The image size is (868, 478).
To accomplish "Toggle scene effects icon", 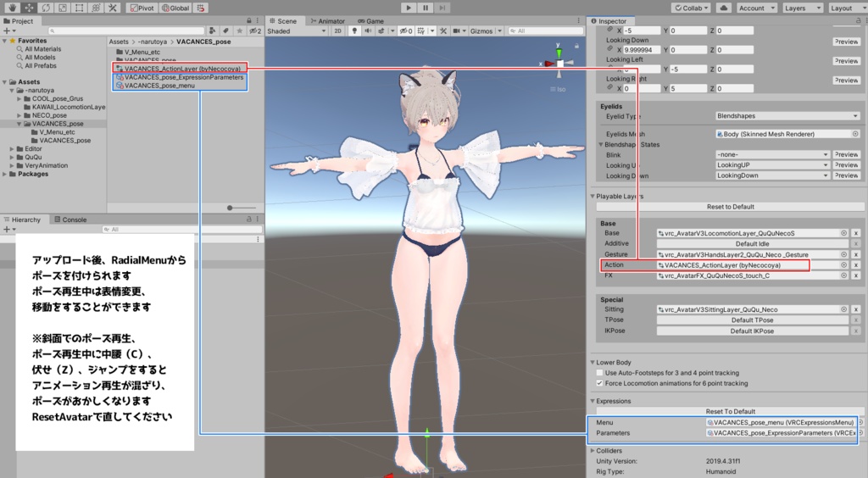I will tap(381, 31).
